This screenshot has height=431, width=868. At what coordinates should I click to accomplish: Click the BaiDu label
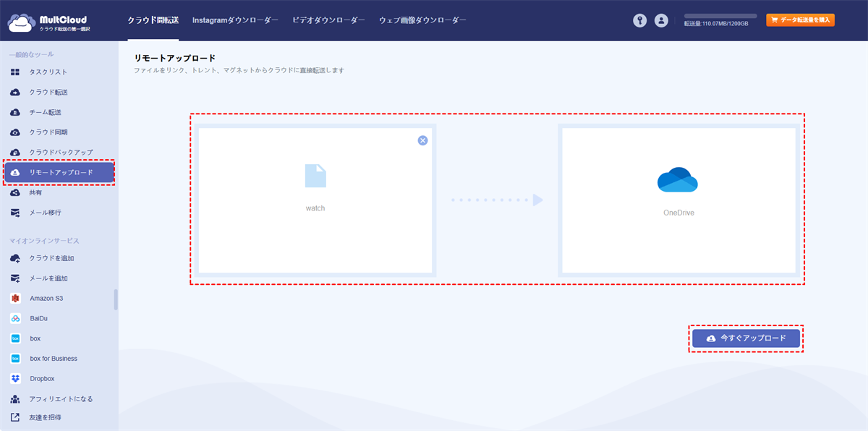click(x=39, y=318)
